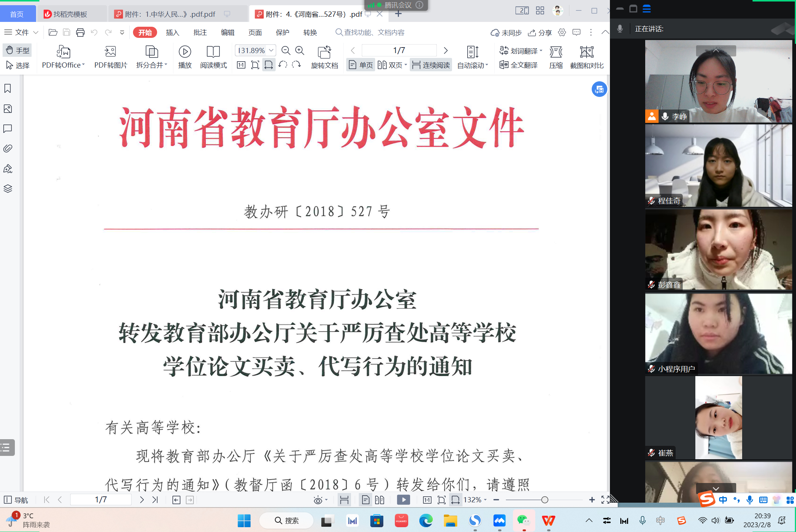Click 全文翻译 full text translation

click(x=519, y=65)
